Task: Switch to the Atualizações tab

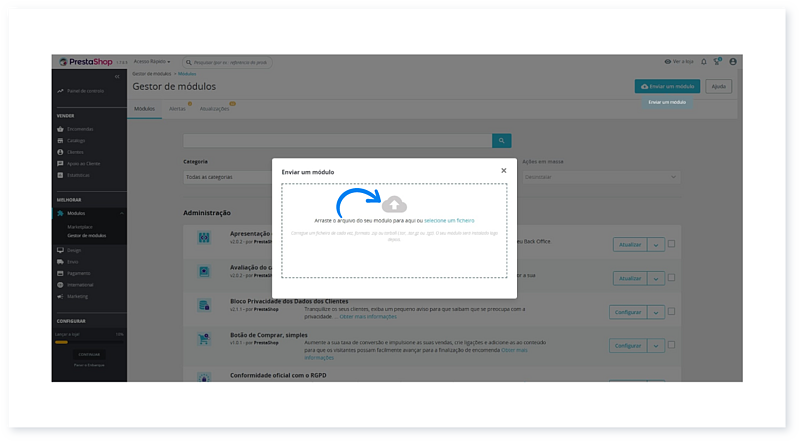Action: 214,108
